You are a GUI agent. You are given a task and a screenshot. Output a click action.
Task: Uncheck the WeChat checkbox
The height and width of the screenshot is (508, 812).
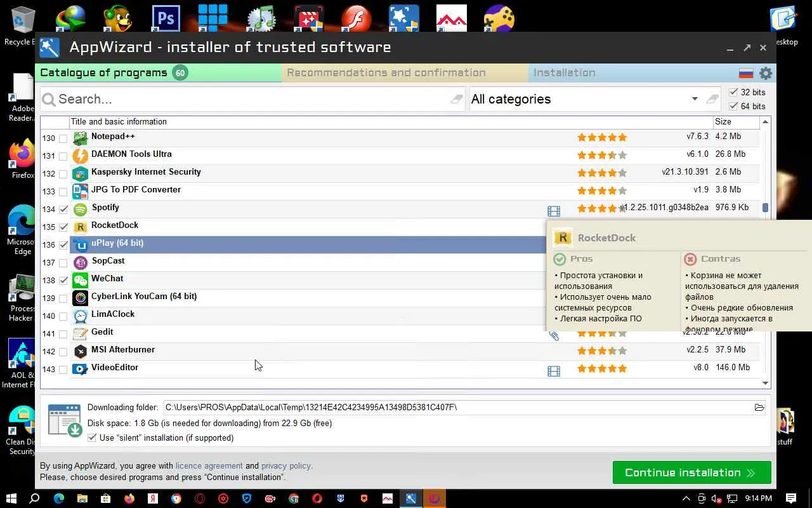pos(63,281)
